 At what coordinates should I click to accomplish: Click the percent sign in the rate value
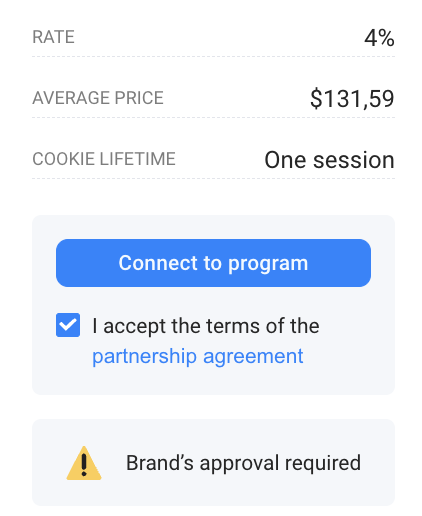387,38
